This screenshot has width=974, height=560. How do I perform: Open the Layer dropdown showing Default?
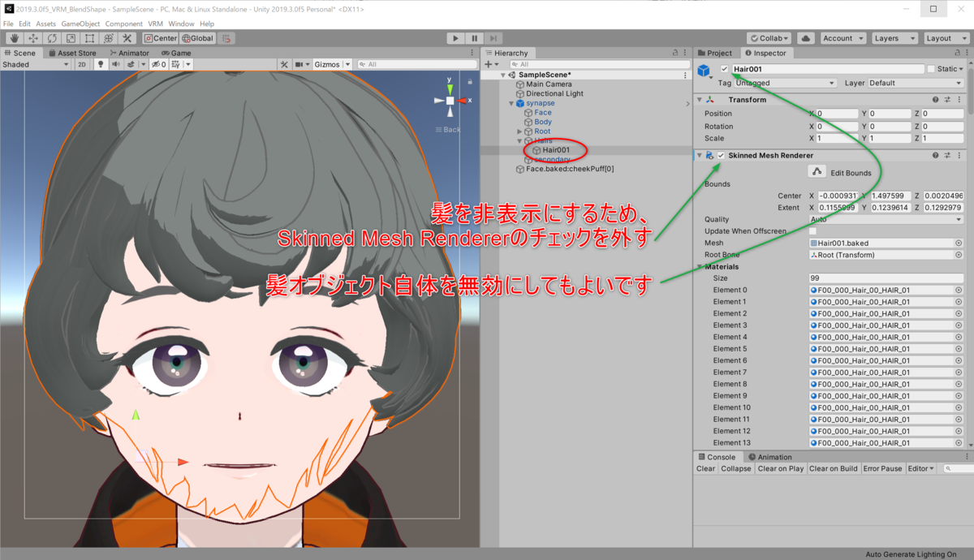tap(916, 83)
